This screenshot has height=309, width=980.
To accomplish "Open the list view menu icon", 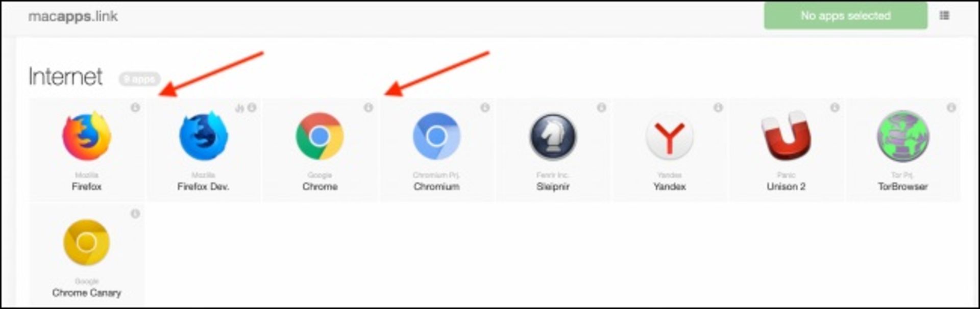I will (x=945, y=16).
